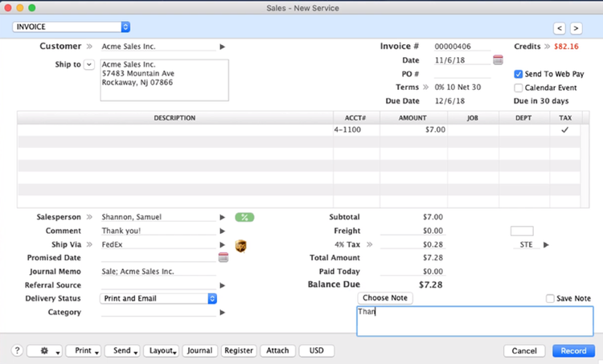603x364 pixels.
Task: Click account cell 4-1100
Action: [356, 130]
